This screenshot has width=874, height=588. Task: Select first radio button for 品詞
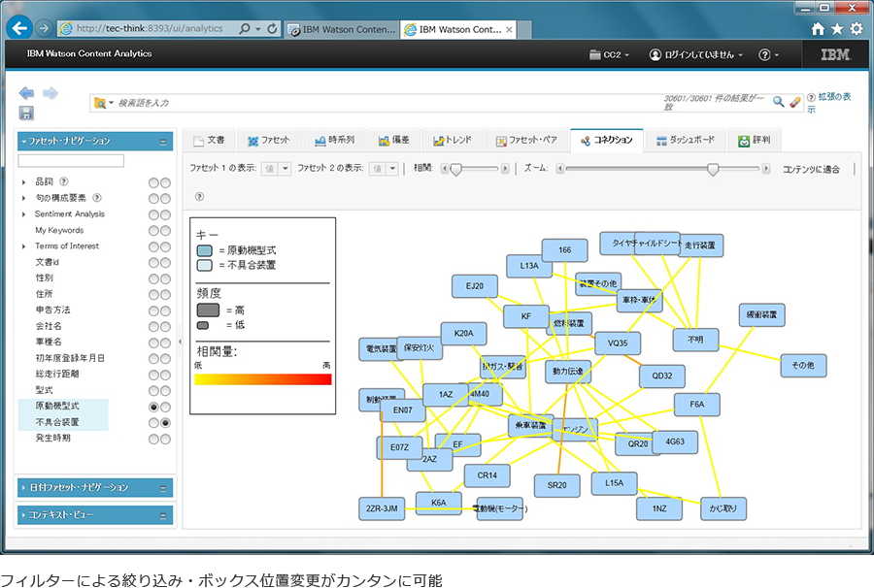(x=153, y=182)
